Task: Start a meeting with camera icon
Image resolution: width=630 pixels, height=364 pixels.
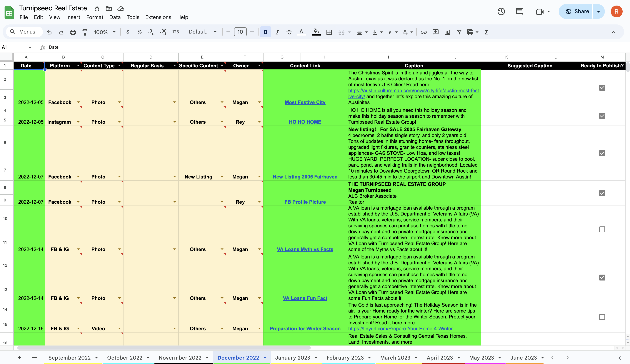Action: [540, 11]
